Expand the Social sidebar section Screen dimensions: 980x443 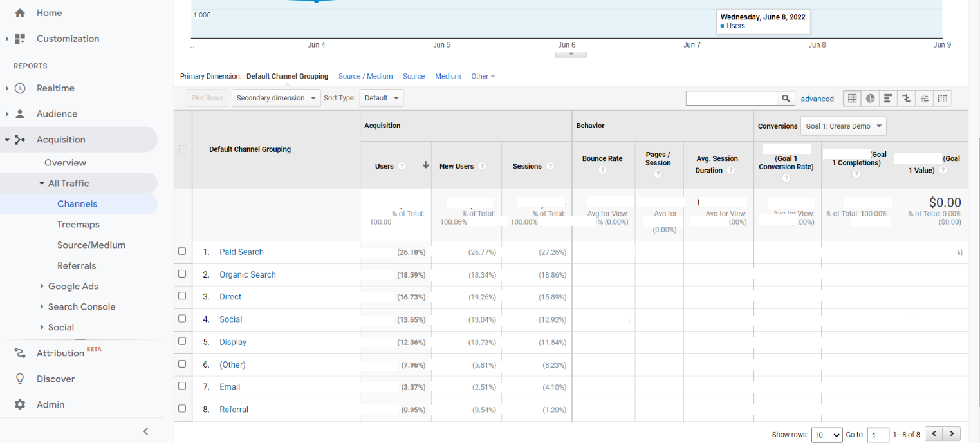click(42, 328)
